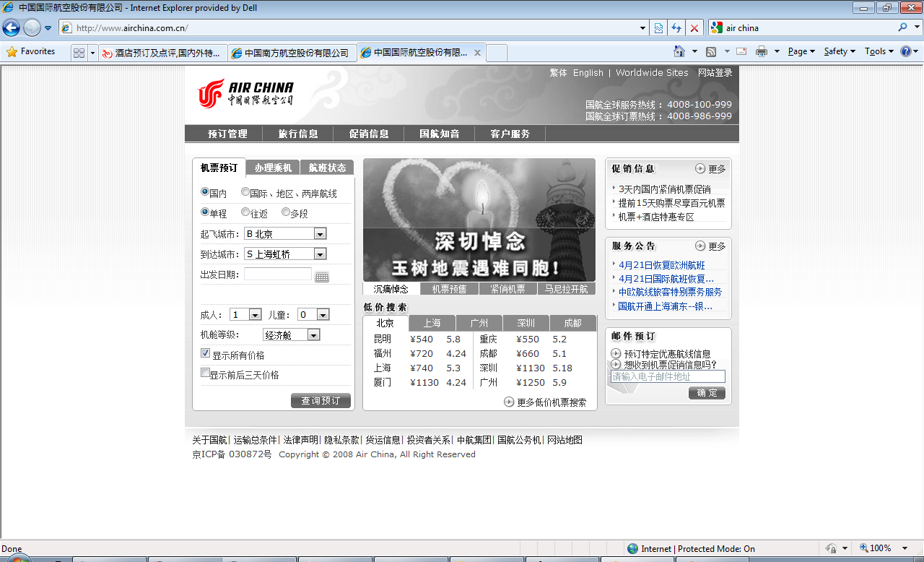
Task: Open the Favorites star button
Action: coord(31,52)
